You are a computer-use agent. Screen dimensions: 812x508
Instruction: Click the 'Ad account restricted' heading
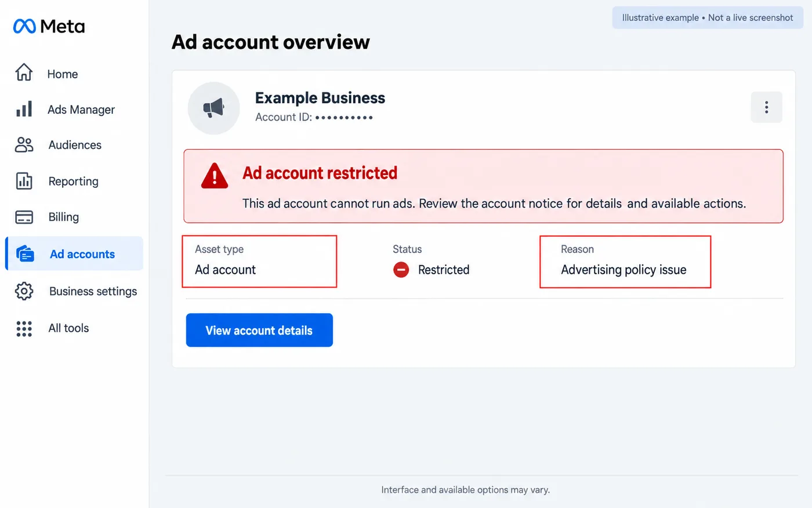tap(320, 173)
